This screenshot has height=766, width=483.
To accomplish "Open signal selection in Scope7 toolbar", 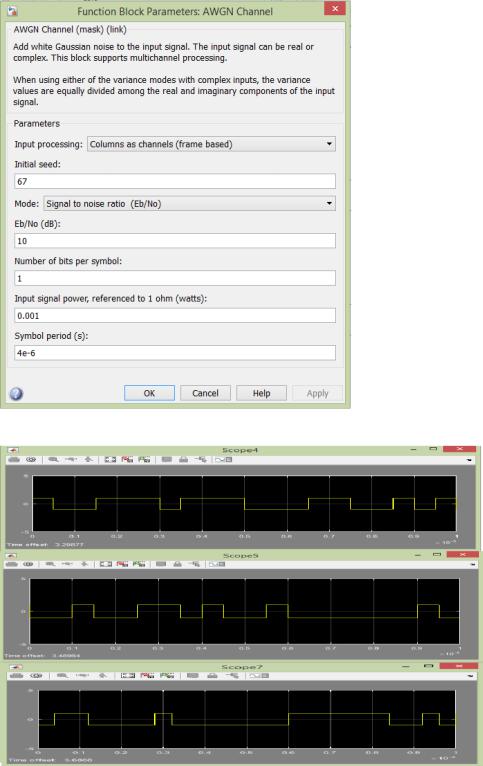I will pyautogui.click(x=232, y=676).
